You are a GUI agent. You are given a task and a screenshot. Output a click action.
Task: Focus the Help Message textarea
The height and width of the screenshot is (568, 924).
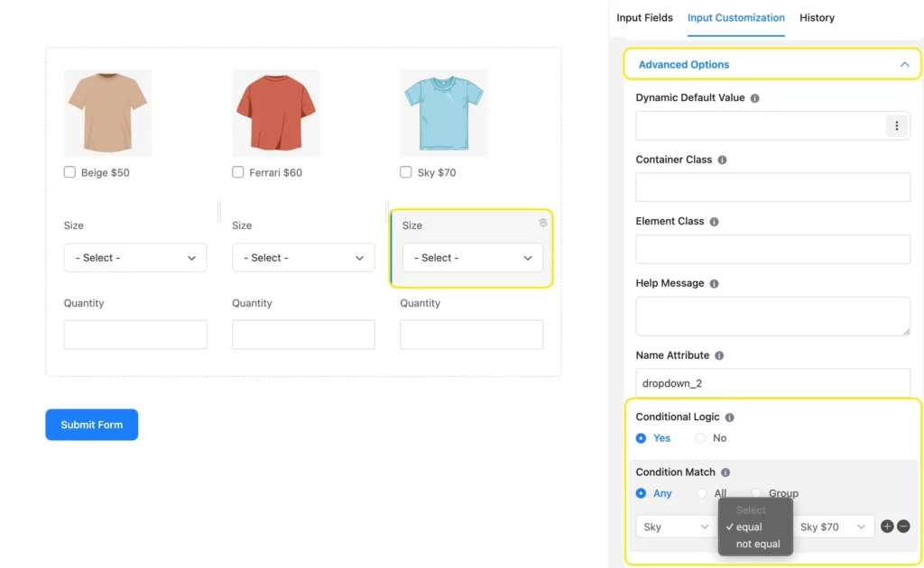point(773,316)
